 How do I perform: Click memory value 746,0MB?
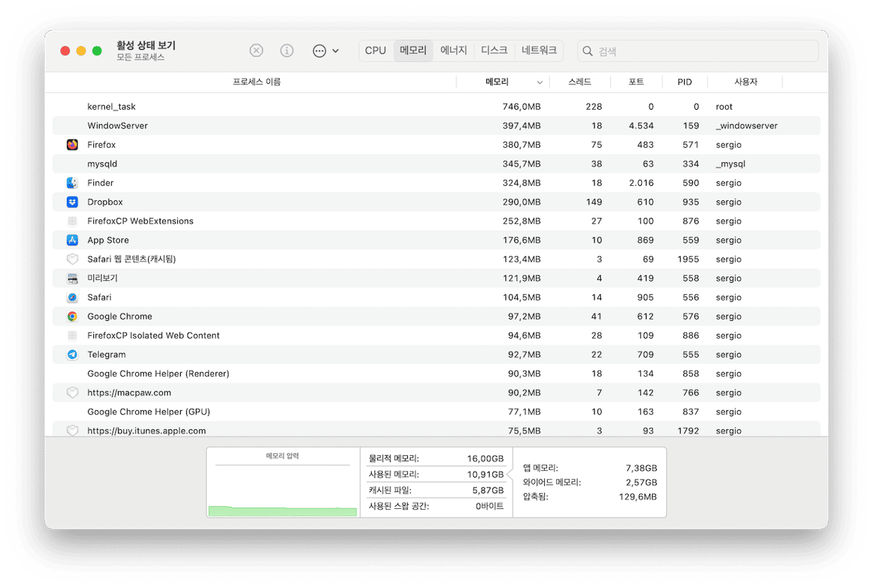point(521,107)
